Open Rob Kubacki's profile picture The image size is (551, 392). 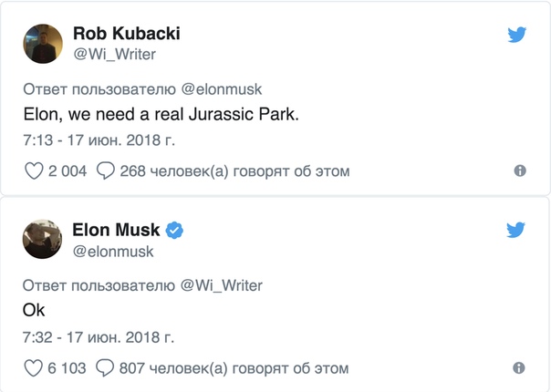43,44
